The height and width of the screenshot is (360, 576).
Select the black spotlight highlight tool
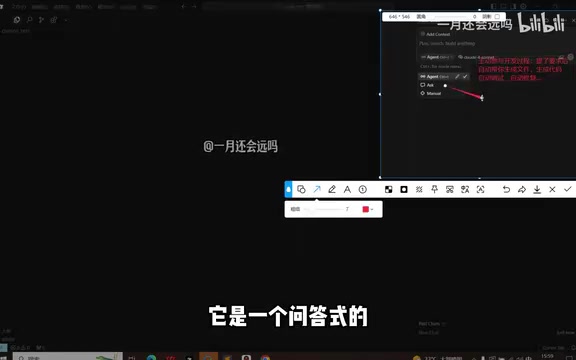(404, 189)
